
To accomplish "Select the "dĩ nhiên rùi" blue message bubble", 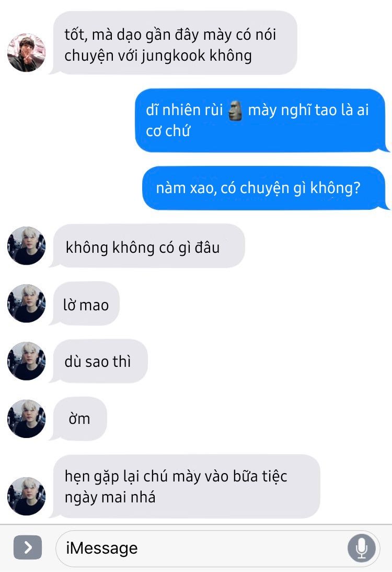I will tap(261, 120).
